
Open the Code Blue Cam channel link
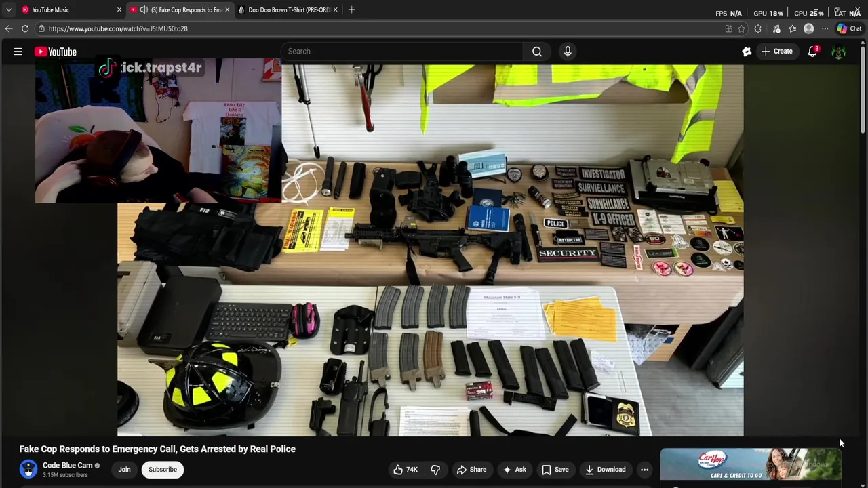pyautogui.click(x=67, y=466)
